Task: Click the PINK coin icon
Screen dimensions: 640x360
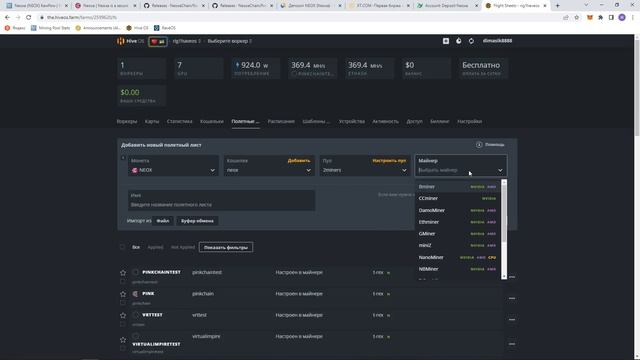Action: click(136, 293)
